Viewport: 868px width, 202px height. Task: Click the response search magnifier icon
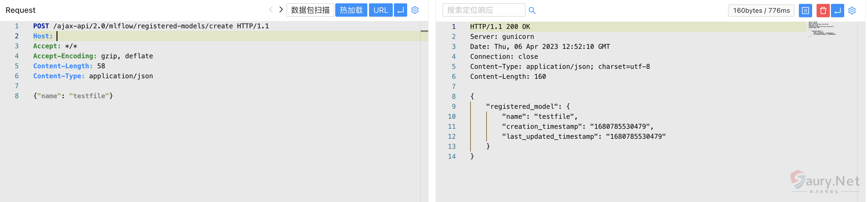tap(532, 11)
